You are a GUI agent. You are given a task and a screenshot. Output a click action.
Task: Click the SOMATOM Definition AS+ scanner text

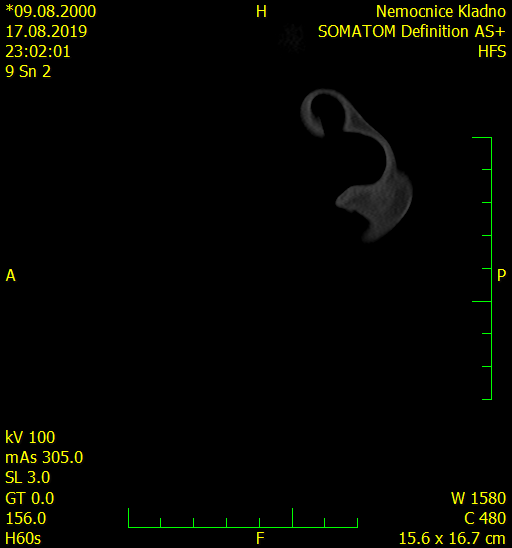(x=412, y=32)
